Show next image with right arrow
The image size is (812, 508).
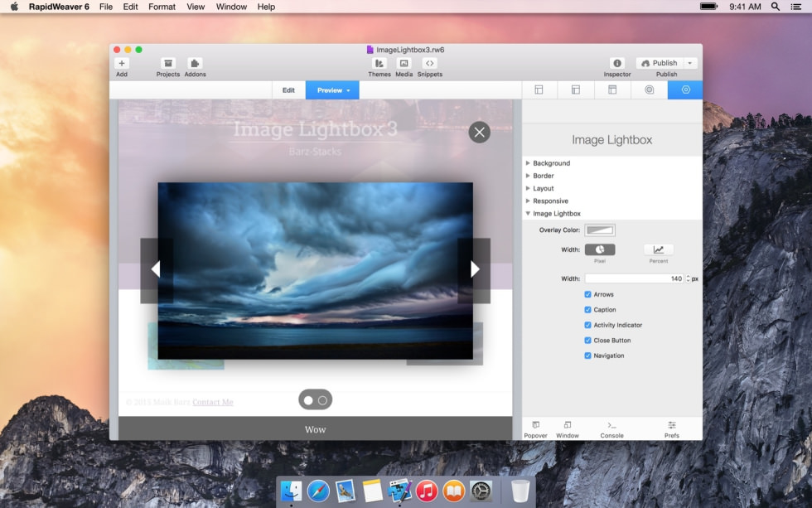click(474, 269)
